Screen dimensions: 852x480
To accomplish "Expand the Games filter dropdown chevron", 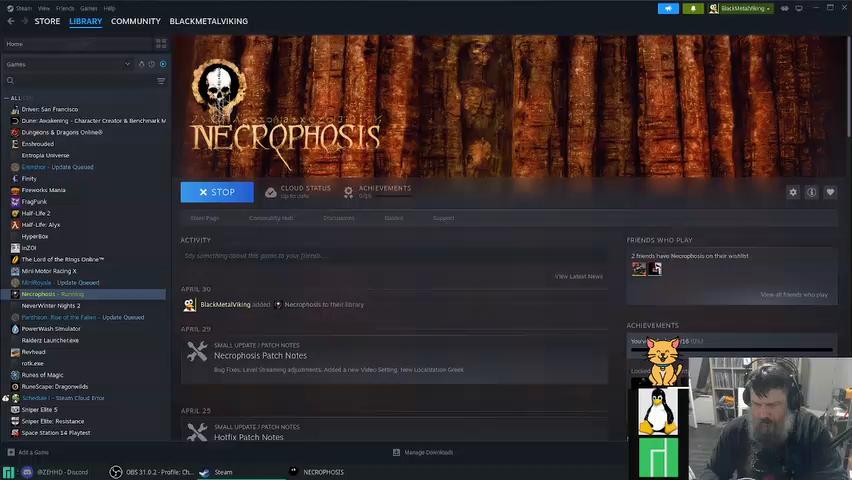I will pos(127,64).
